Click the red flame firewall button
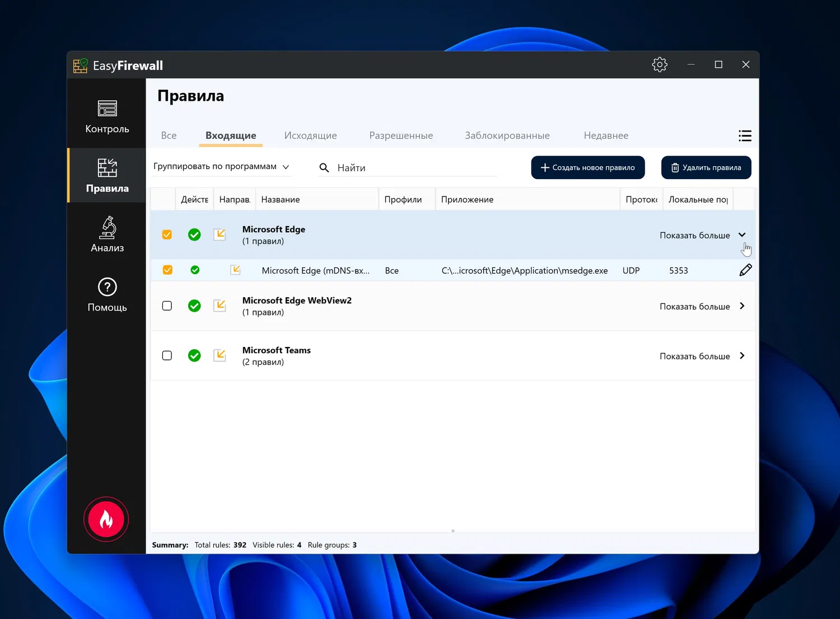 [106, 519]
